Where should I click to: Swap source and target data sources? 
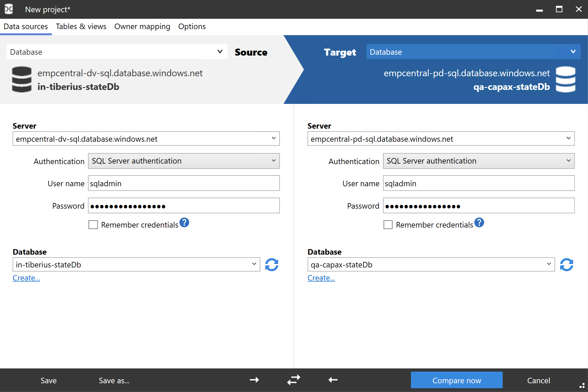coord(294,380)
